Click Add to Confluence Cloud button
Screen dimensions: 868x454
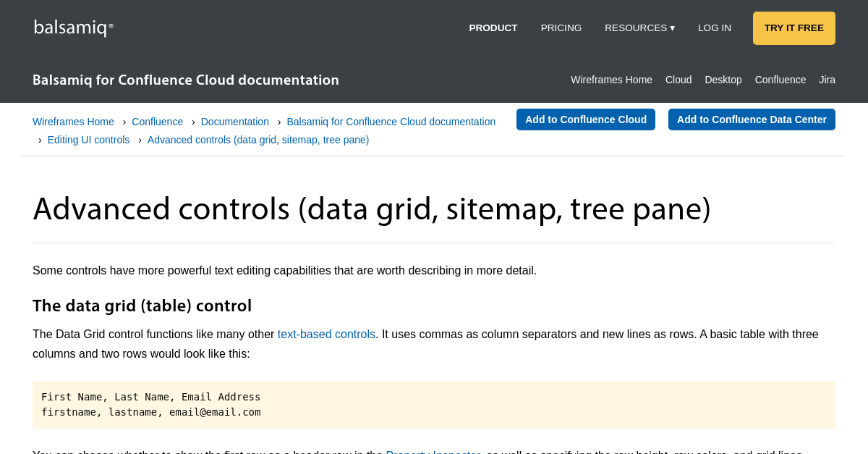[x=586, y=119]
